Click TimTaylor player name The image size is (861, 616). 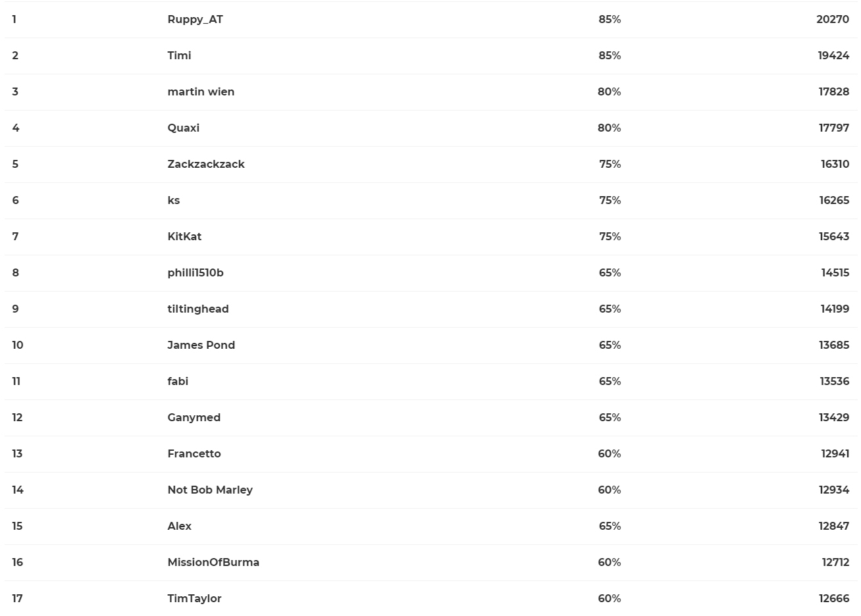pyautogui.click(x=194, y=598)
